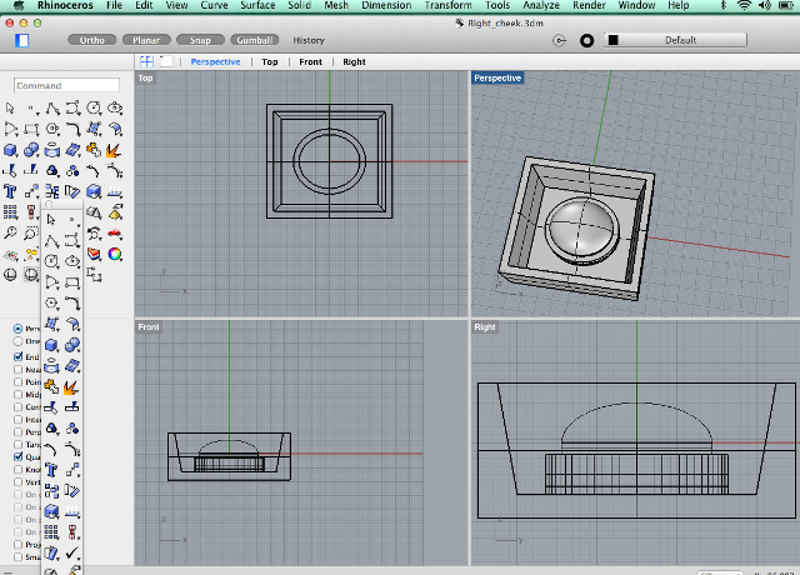Open the Analyze menu
Image resolution: width=800 pixels, height=575 pixels.
pyautogui.click(x=541, y=6)
